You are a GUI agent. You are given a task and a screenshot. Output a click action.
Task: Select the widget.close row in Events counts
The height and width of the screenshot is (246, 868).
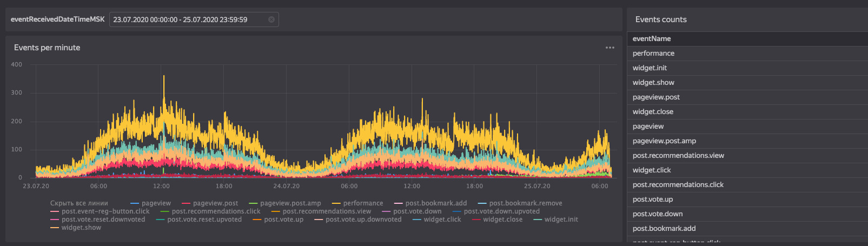click(747, 112)
